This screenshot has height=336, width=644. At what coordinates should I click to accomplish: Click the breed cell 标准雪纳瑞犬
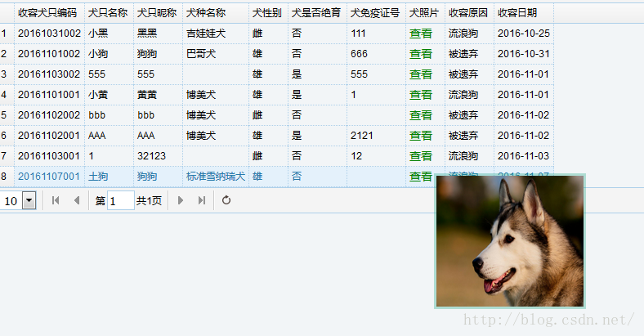point(216,177)
